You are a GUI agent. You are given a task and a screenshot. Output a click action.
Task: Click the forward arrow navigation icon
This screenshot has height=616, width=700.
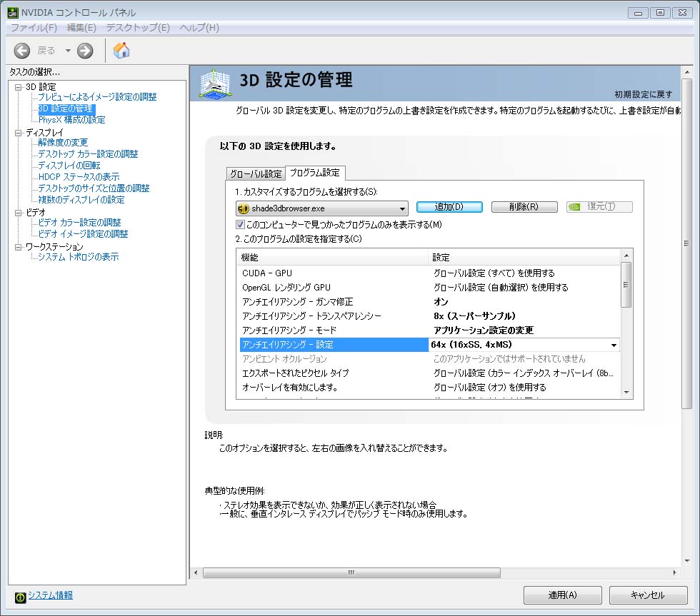[x=85, y=51]
